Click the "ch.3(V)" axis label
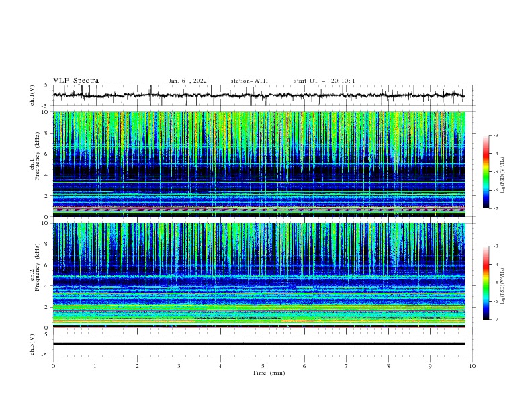 32,345
